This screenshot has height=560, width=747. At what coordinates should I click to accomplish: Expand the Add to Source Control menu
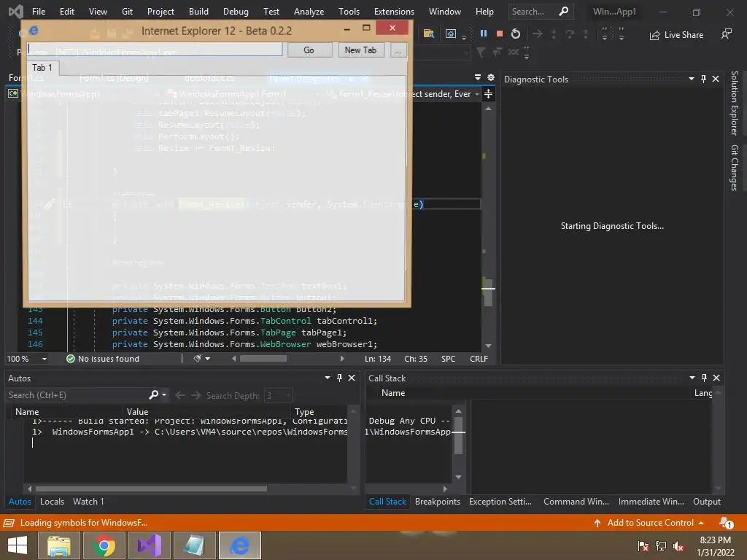coord(701,523)
